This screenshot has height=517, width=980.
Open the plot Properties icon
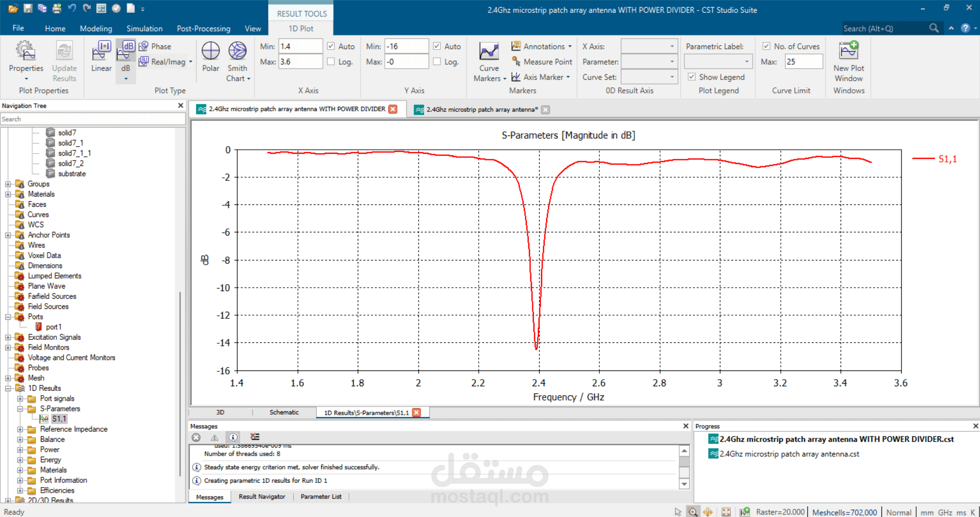26,52
